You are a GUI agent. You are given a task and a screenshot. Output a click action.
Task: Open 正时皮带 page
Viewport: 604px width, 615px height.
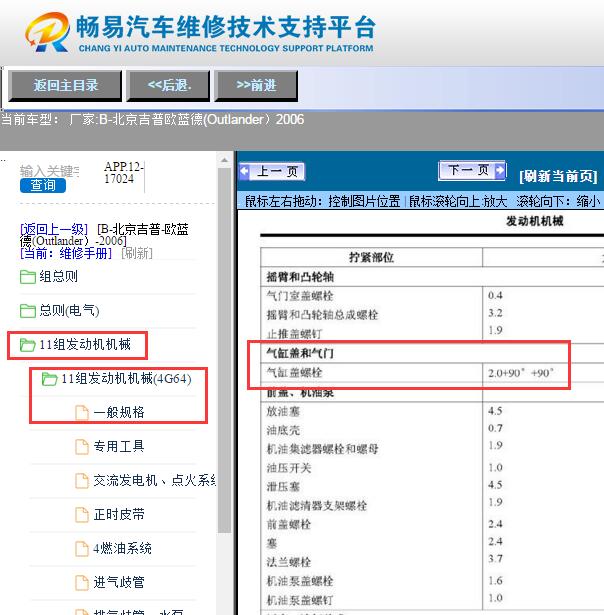point(119,514)
